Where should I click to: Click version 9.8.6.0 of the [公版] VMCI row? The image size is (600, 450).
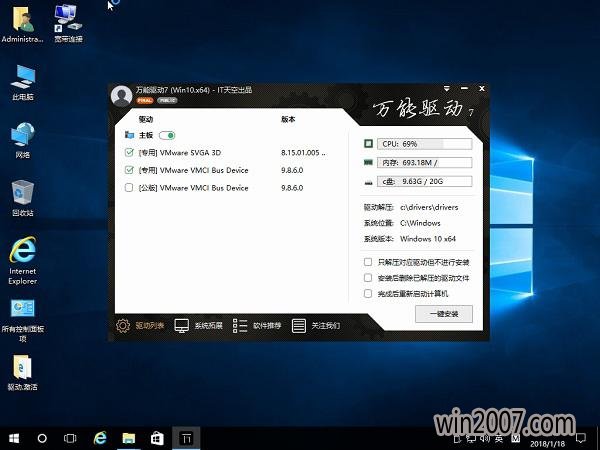(x=292, y=188)
